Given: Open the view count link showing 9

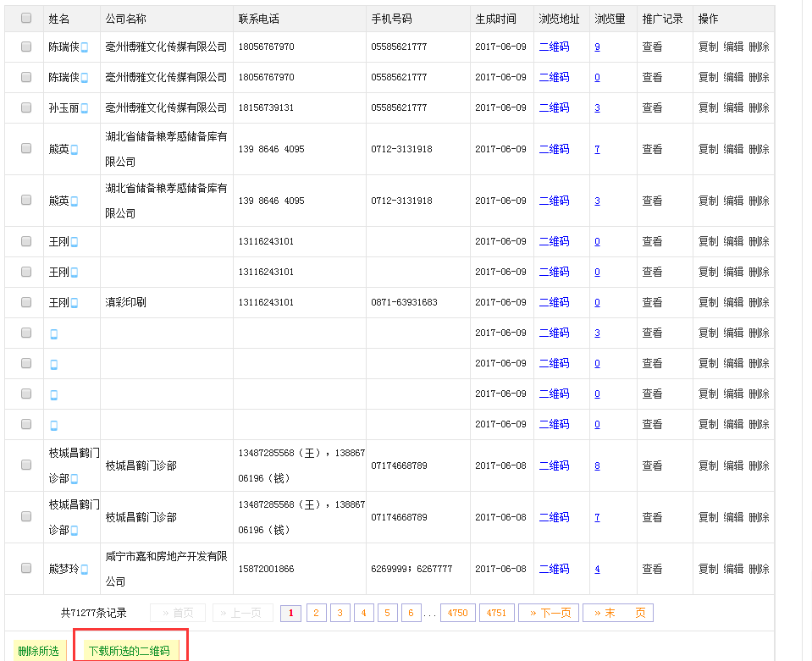Looking at the screenshot, I should (x=597, y=47).
